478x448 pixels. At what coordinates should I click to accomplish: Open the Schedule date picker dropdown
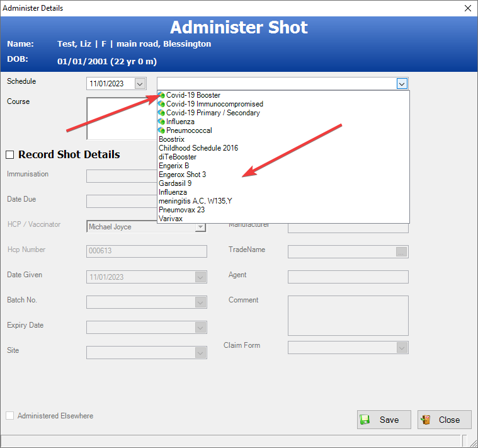click(x=140, y=83)
